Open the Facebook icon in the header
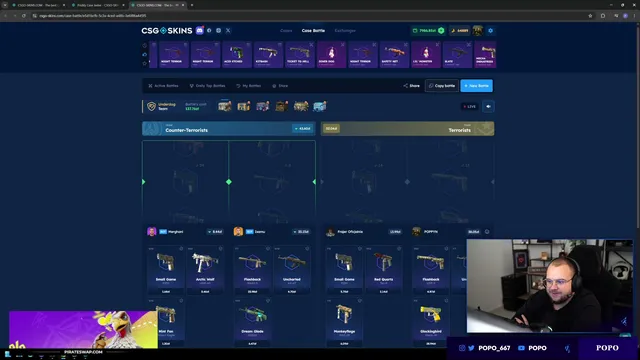The image size is (640, 360). [209, 31]
